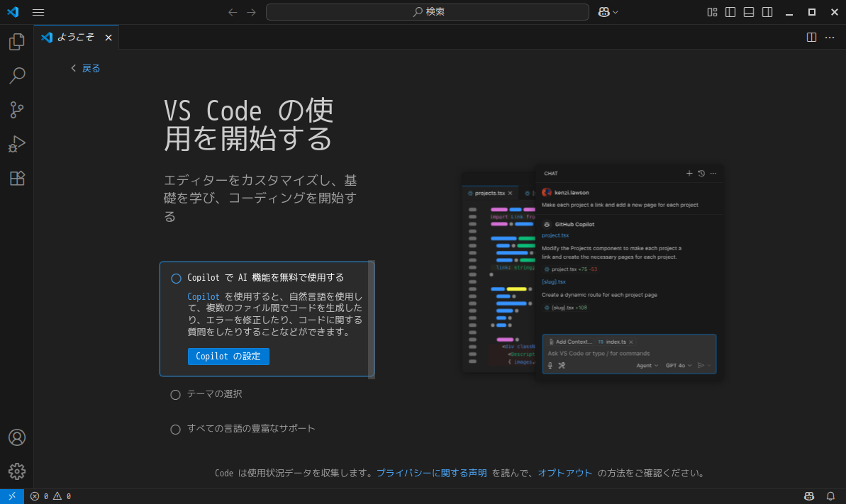Expand the 'すべての言語の豊富なサポート' step
The image size is (846, 504).
[251, 429]
